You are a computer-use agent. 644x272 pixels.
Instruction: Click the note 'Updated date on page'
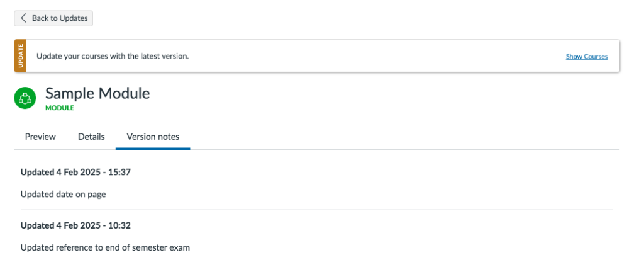[64, 194]
